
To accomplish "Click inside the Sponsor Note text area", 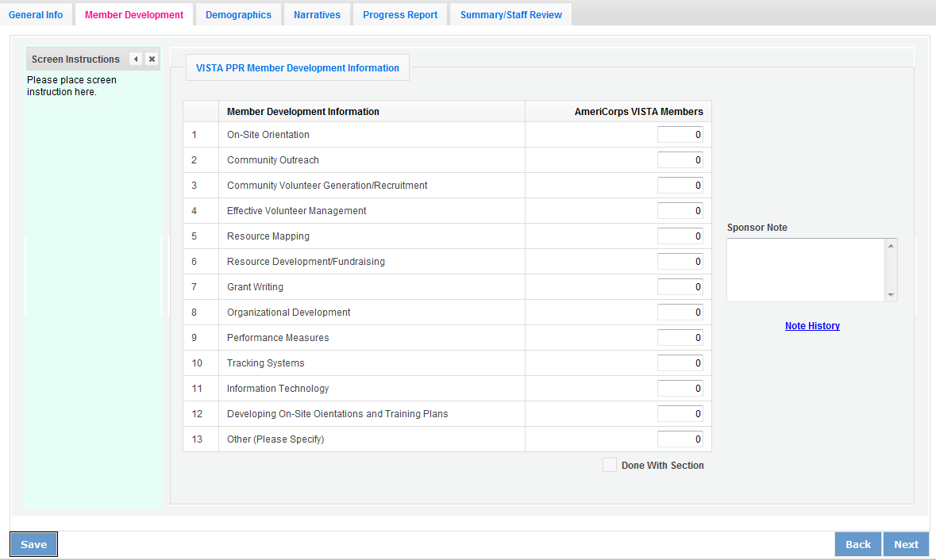I will coord(806,270).
